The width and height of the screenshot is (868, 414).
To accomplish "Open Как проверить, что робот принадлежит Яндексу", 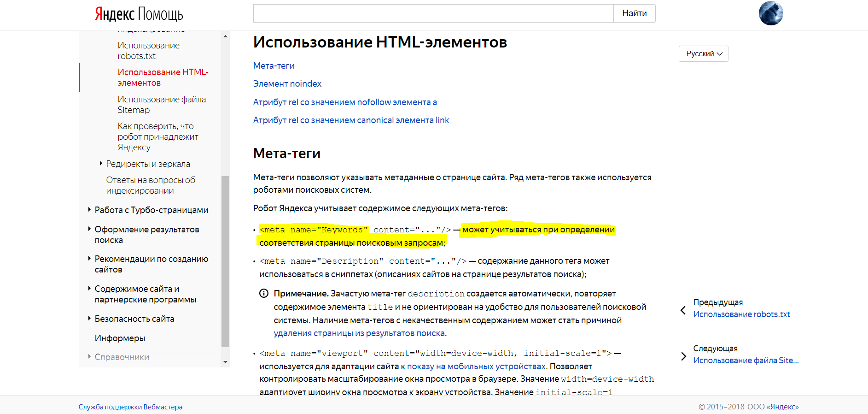I will pyautogui.click(x=158, y=136).
